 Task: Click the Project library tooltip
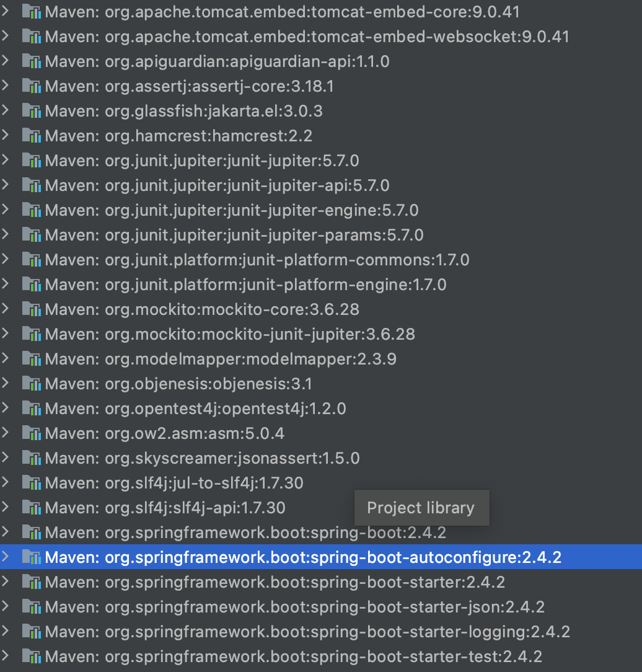421,508
